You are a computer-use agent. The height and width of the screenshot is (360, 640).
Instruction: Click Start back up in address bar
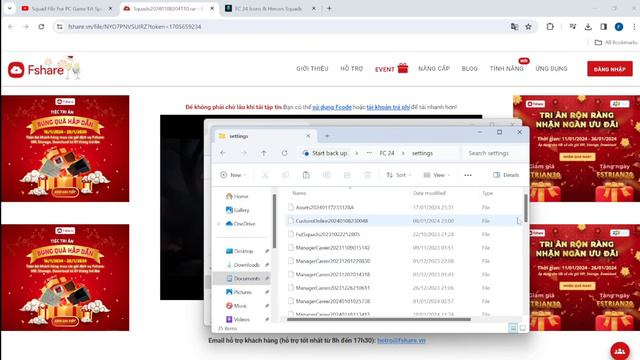point(329,153)
